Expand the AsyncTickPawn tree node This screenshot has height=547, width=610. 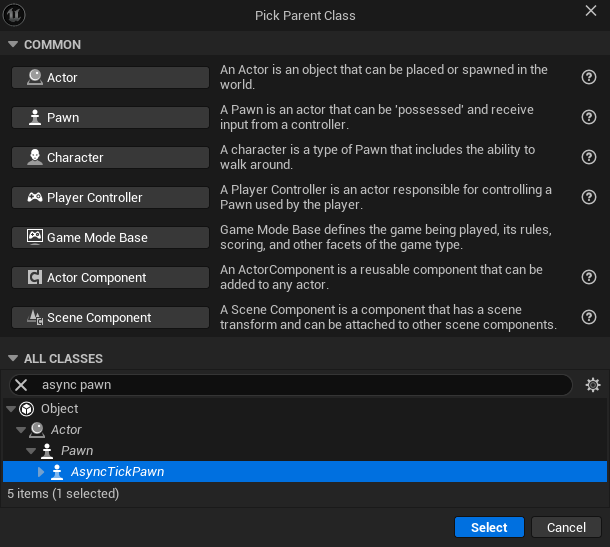point(40,472)
